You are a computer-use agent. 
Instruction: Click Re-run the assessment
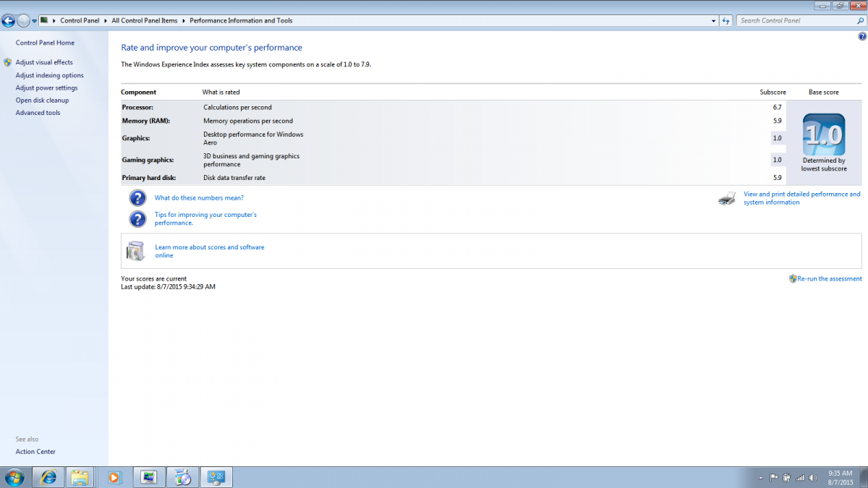[830, 278]
